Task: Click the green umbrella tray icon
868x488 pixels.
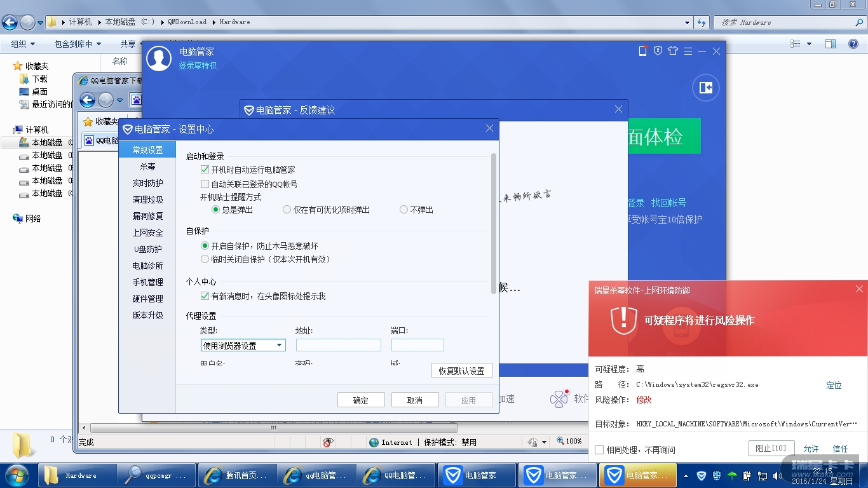Action: 732,475
